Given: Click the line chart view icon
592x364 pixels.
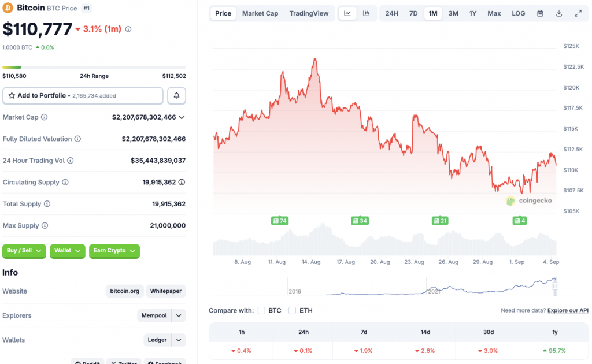Looking at the screenshot, I should (x=347, y=13).
